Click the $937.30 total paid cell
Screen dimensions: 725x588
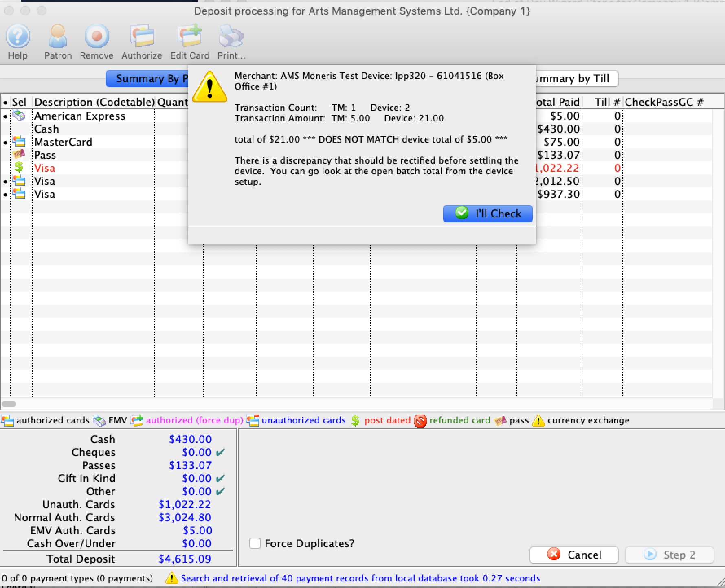[558, 194]
